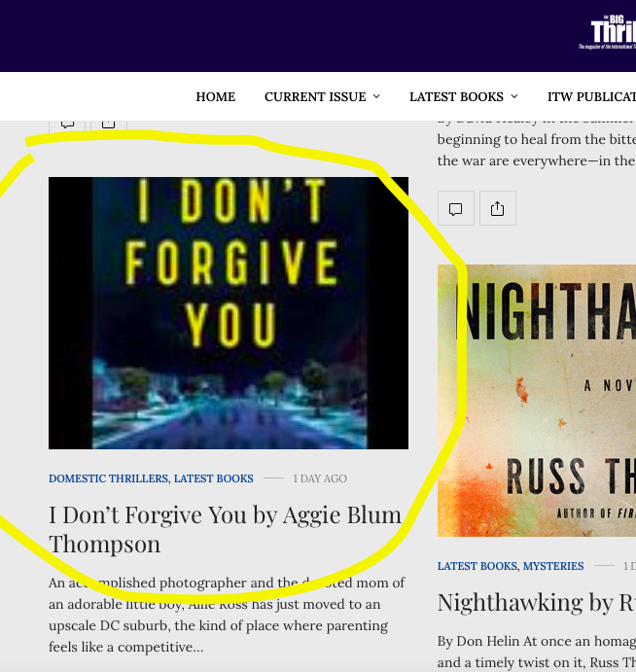Open the Mysteries category link
The width and height of the screenshot is (636, 672).
tap(553, 566)
